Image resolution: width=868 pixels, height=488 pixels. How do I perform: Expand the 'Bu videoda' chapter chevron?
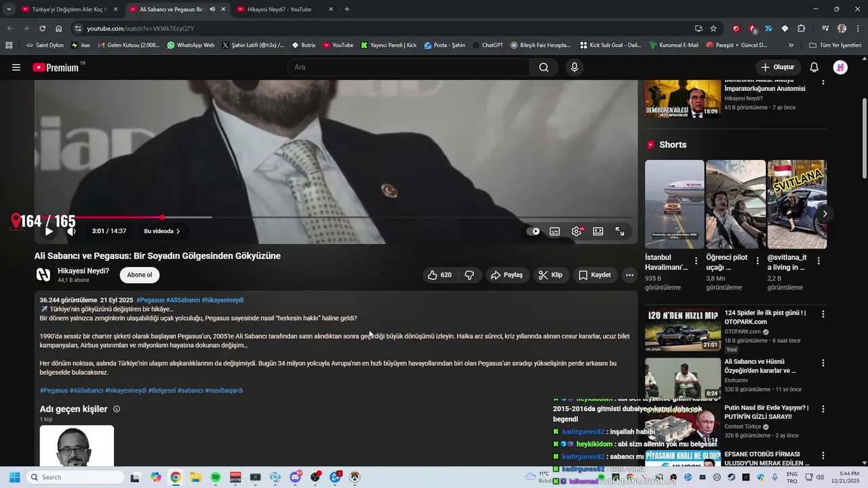point(178,231)
